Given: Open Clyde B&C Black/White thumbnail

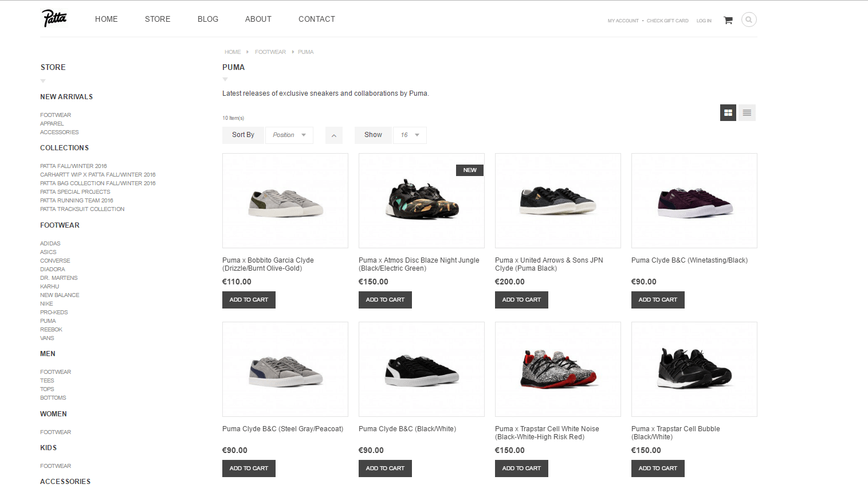Looking at the screenshot, I should (422, 369).
